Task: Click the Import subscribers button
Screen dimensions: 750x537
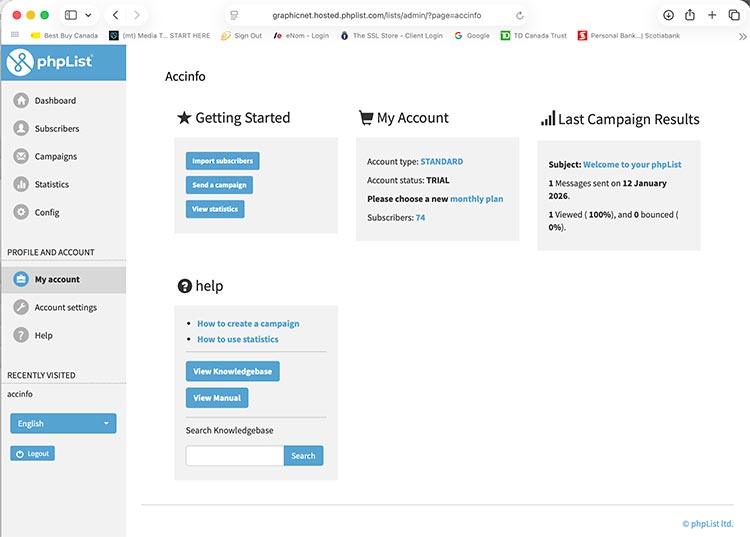Action: [x=222, y=161]
